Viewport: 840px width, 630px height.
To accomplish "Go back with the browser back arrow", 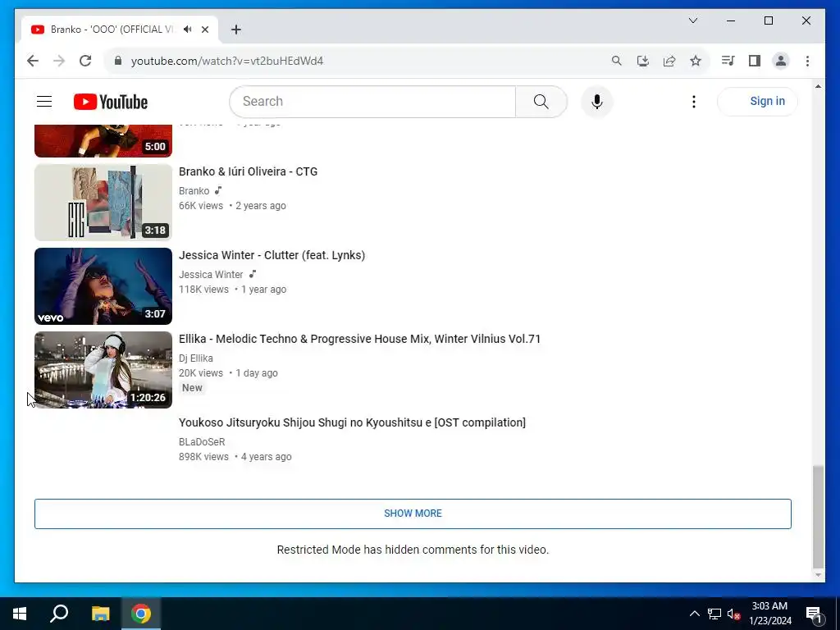I will click(x=33, y=61).
